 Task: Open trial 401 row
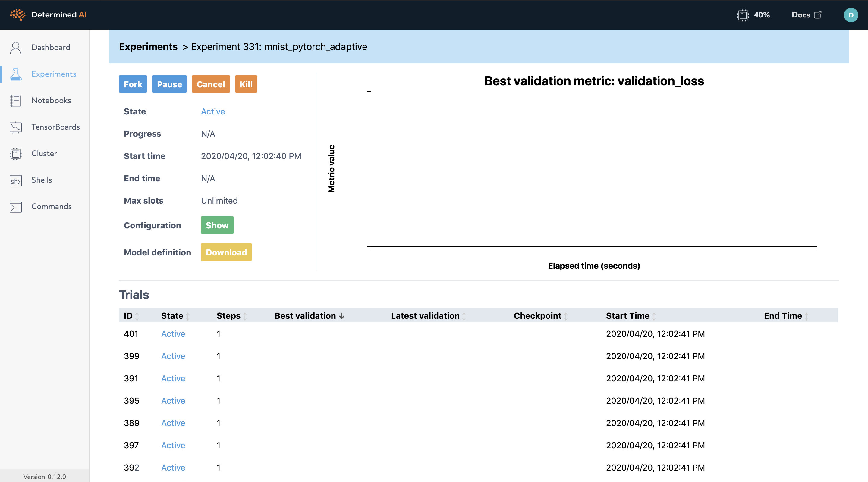[x=479, y=334]
